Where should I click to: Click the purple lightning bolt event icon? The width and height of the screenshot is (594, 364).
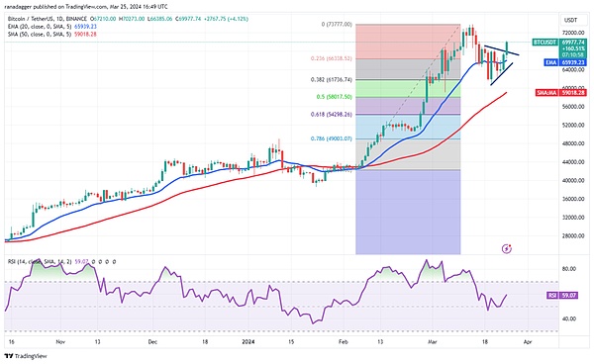click(507, 248)
